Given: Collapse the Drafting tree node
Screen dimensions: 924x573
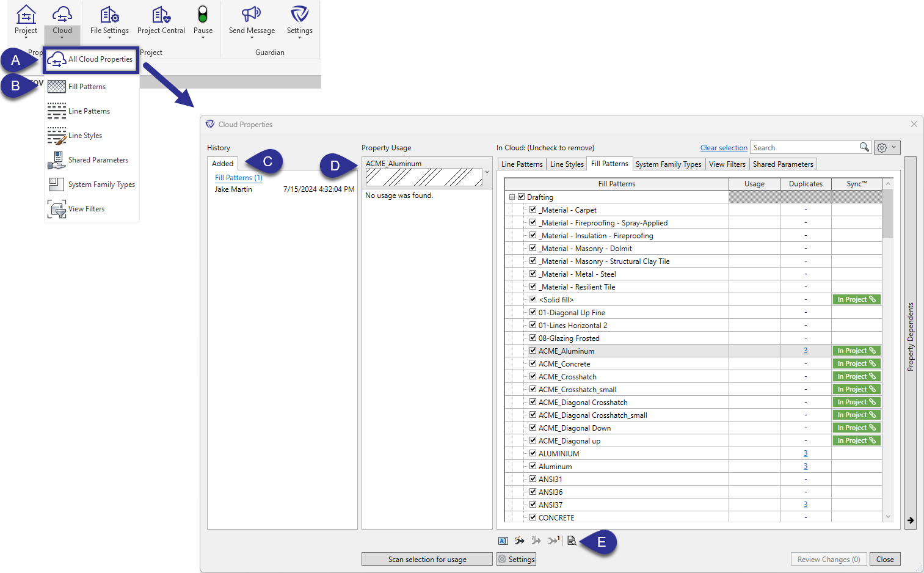Looking at the screenshot, I should coord(511,197).
